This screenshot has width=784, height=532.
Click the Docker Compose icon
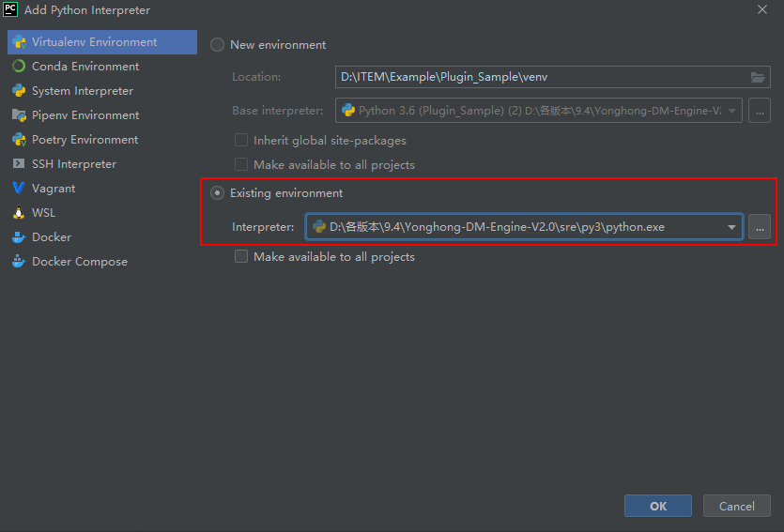[19, 262]
